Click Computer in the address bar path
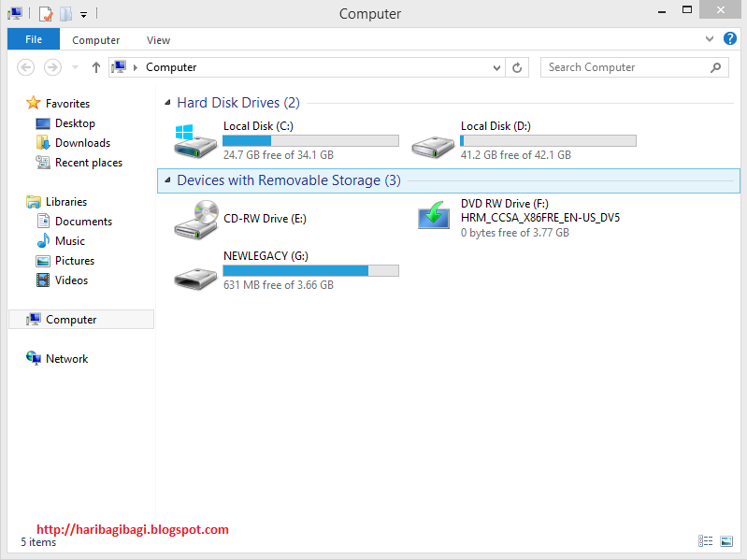This screenshot has width=747, height=560. [x=171, y=67]
